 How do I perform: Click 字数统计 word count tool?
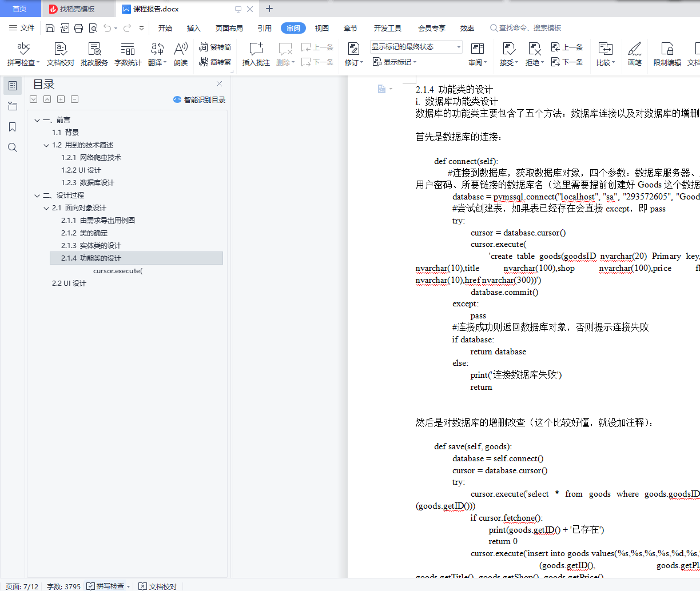point(128,54)
